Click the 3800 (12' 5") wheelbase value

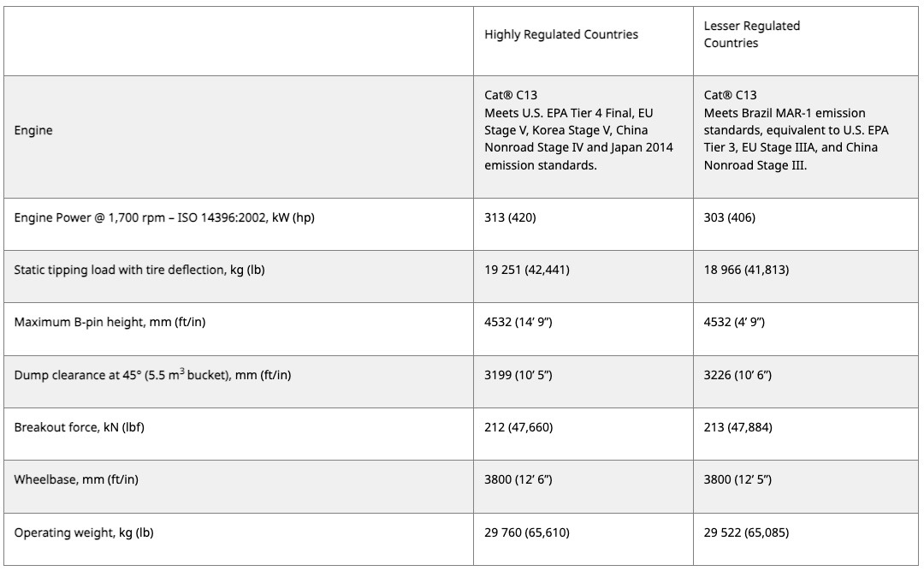click(737, 479)
